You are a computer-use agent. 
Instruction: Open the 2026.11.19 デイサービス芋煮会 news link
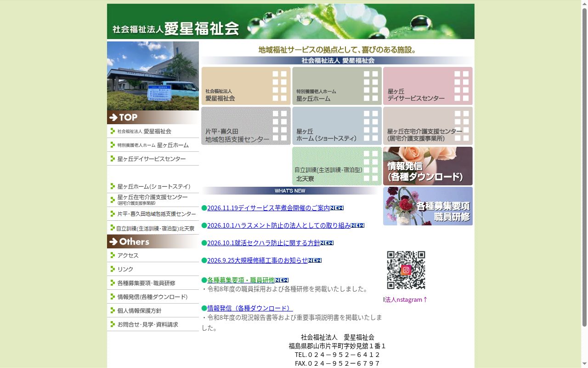(x=268, y=208)
